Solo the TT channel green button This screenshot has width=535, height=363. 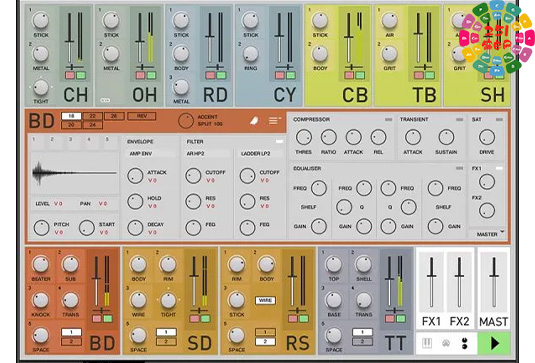click(401, 319)
